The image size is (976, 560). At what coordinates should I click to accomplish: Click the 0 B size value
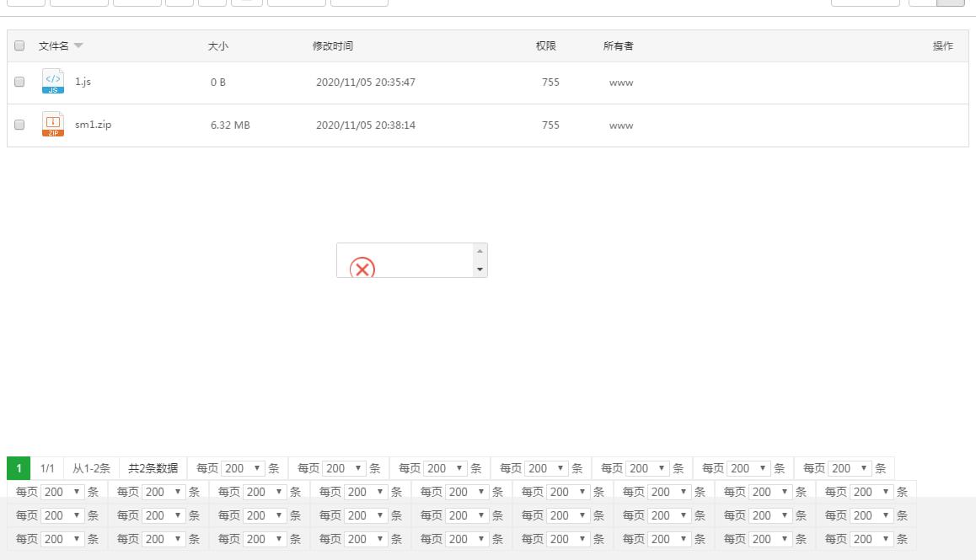(x=217, y=83)
